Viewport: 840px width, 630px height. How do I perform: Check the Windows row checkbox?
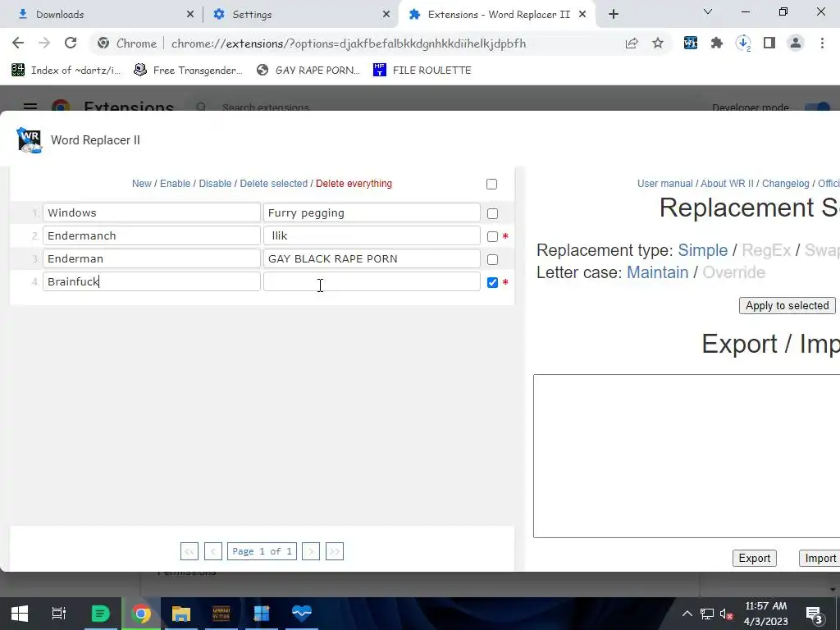pos(492,214)
